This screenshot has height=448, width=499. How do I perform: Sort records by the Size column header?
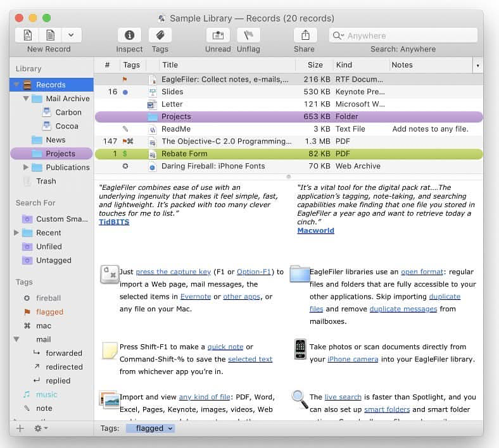click(x=315, y=65)
